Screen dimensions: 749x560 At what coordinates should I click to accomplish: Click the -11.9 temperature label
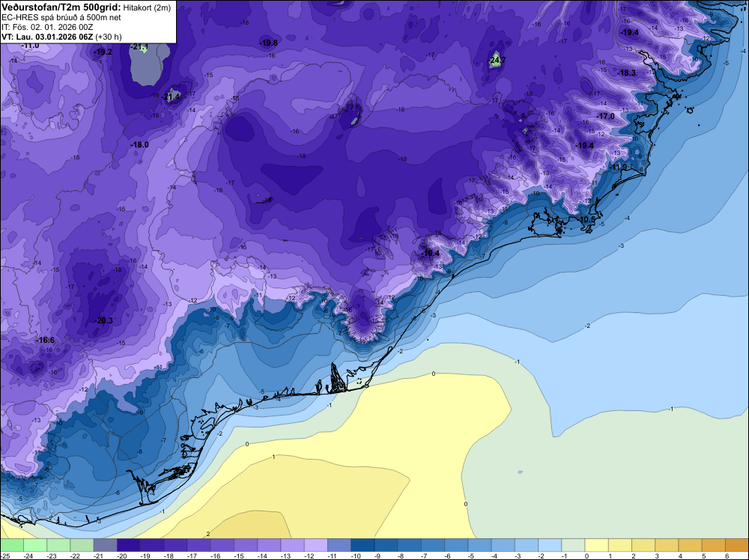coord(619,167)
